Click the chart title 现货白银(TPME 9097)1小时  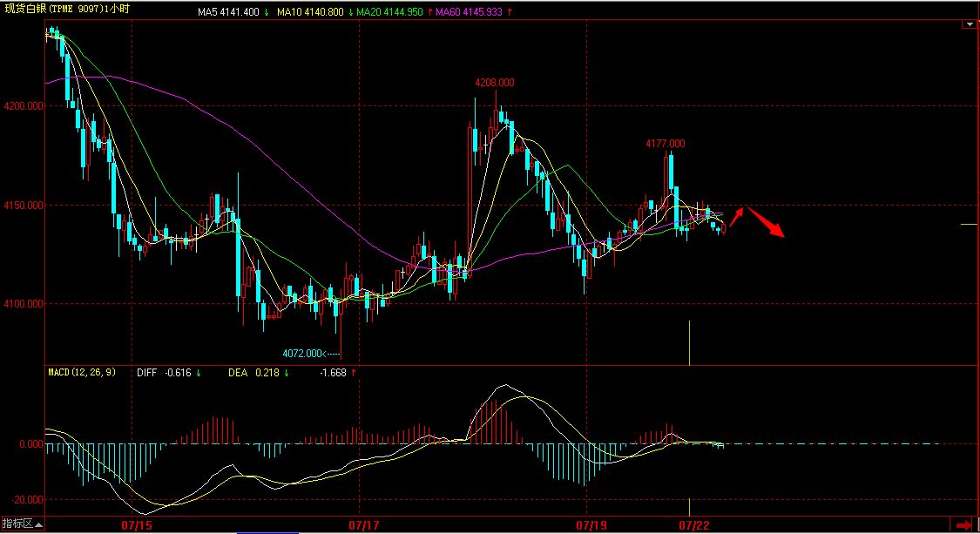[67, 9]
